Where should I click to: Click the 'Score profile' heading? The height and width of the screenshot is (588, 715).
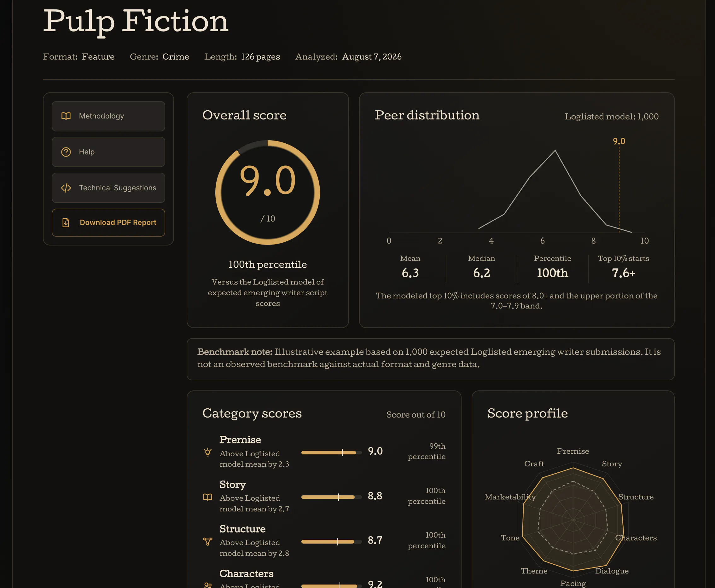pyautogui.click(x=527, y=413)
